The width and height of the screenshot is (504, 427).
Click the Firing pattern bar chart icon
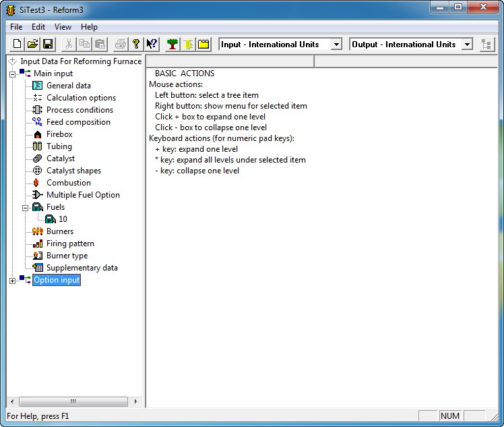[x=37, y=244]
